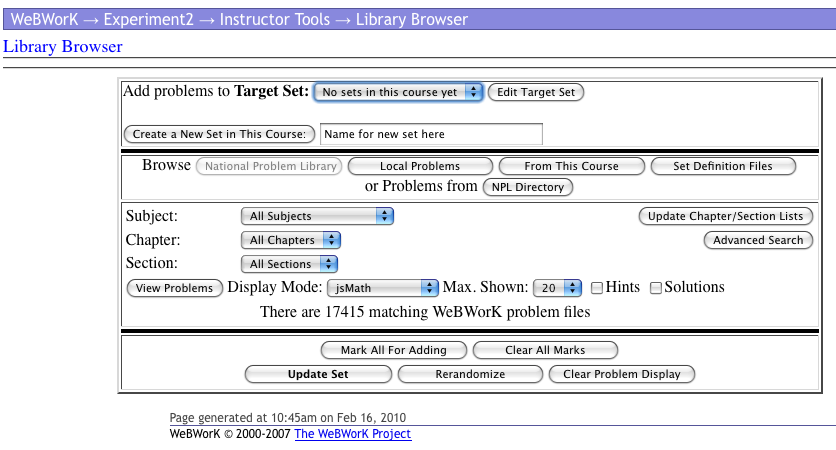Click the Edit Target Set button
The image size is (836, 450).
tap(536, 92)
